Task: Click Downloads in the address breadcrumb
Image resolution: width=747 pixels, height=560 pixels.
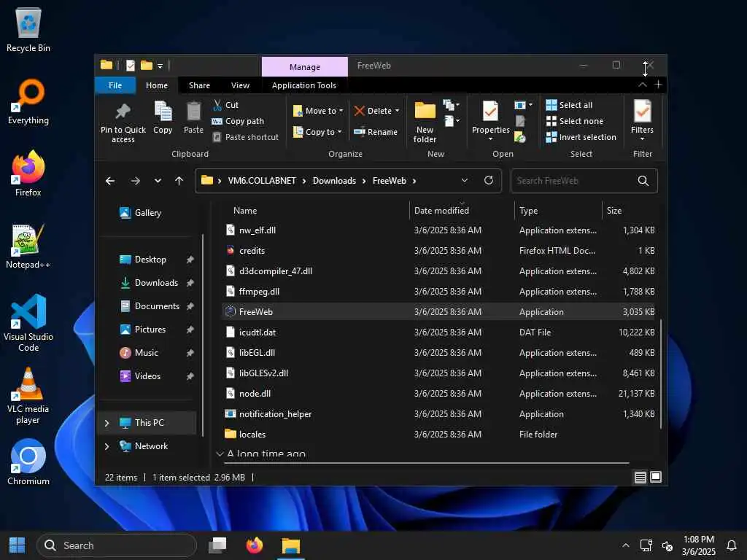Action: coord(334,181)
